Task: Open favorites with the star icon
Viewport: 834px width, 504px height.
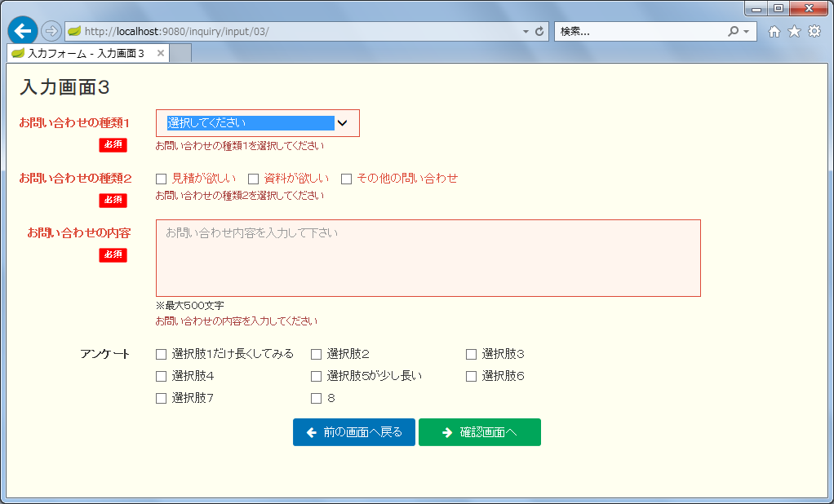Action: point(792,31)
